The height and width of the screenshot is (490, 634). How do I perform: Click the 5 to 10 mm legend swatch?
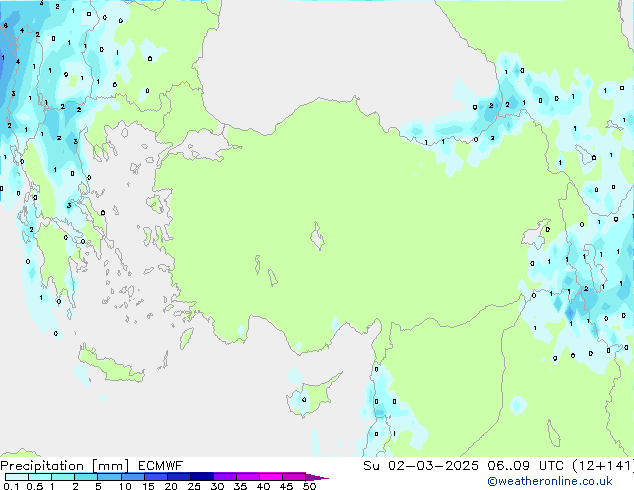click(109, 477)
